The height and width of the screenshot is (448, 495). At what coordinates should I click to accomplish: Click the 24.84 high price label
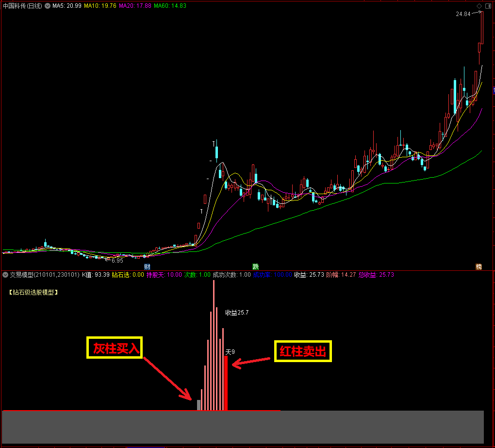pos(463,14)
